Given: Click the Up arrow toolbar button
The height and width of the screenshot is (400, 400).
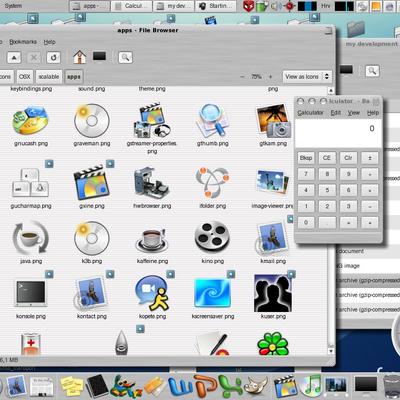Looking at the screenshot, I should pos(14,58).
